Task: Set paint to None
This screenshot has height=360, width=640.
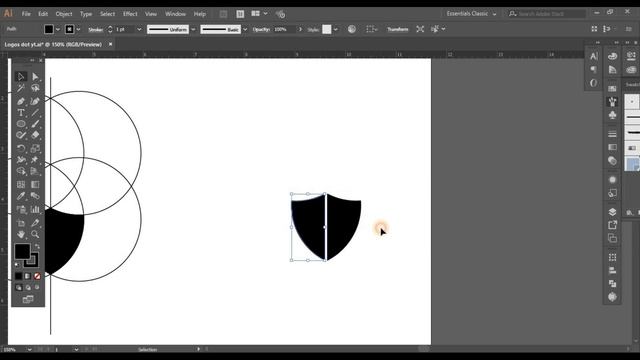Action: [x=37, y=276]
